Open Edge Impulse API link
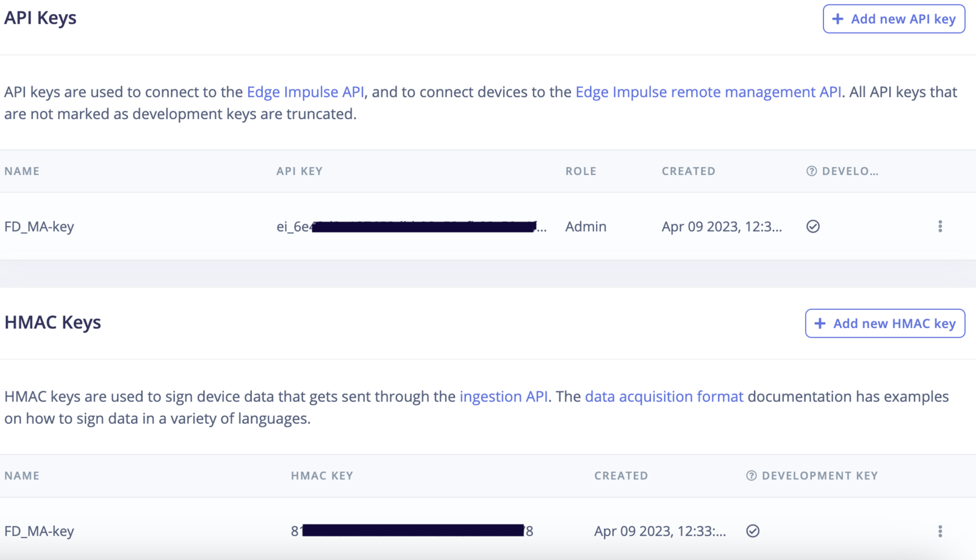976x560 pixels. 305,92
